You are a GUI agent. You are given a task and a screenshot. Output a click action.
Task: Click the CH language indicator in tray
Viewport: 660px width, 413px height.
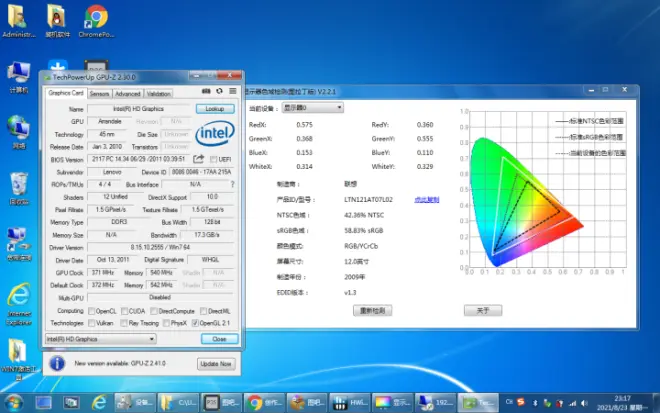coord(509,402)
